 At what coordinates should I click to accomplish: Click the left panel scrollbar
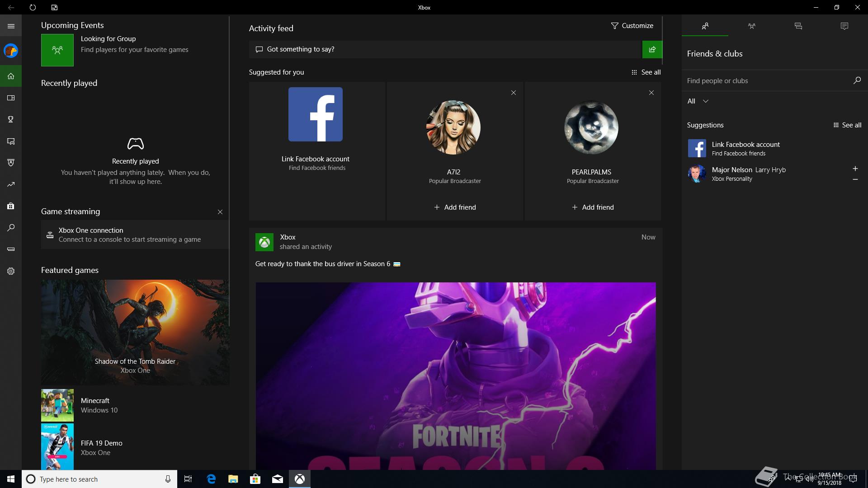(x=229, y=171)
